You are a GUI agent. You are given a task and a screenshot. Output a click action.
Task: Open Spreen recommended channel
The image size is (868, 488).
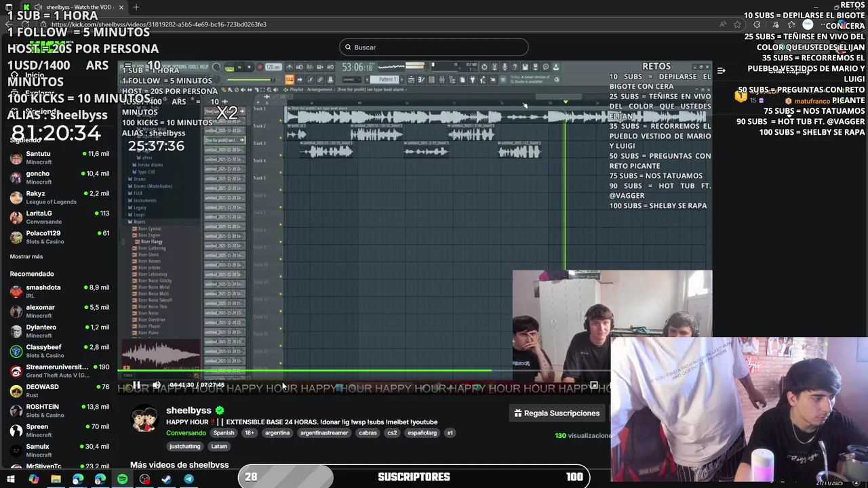(60, 430)
